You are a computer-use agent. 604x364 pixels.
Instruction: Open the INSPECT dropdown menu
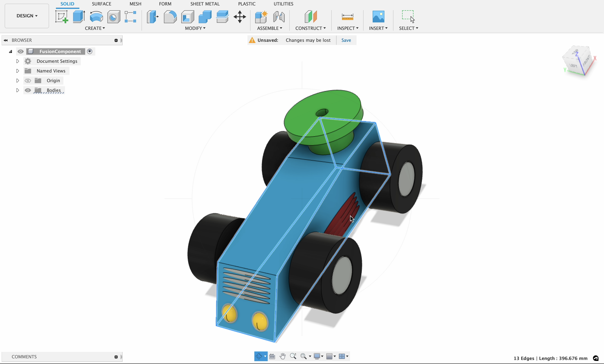(348, 28)
